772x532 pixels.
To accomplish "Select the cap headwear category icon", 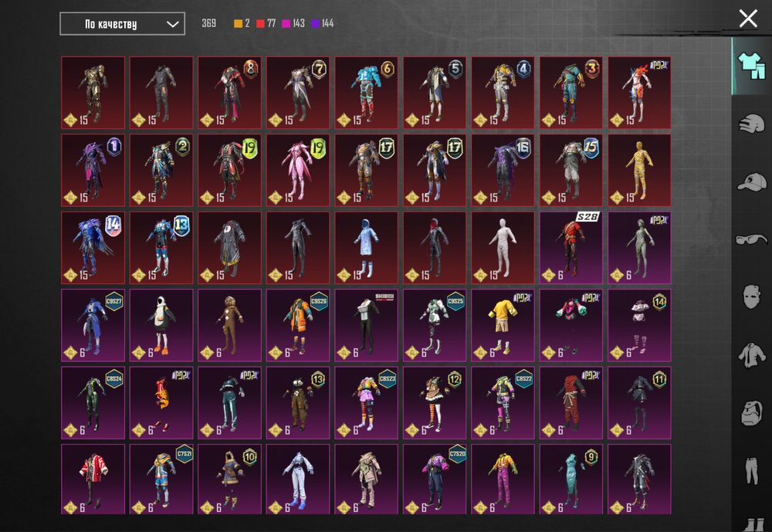I will pyautogui.click(x=751, y=181).
